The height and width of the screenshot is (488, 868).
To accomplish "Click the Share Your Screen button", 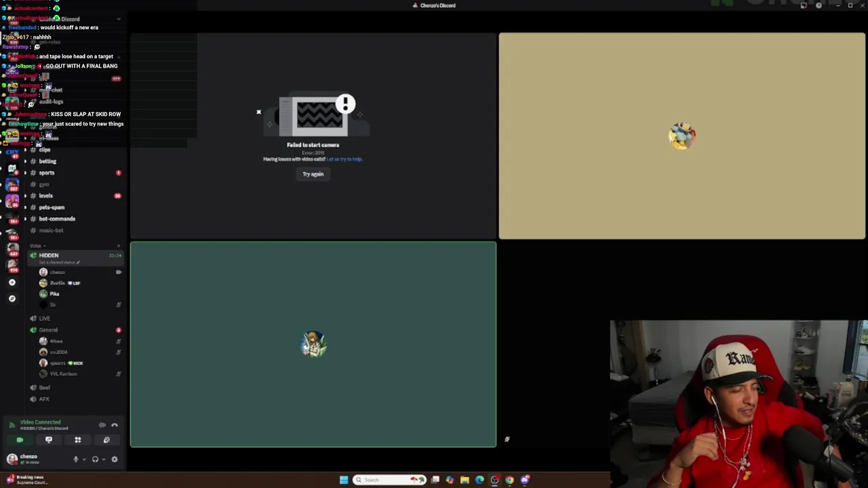I will pos(49,440).
